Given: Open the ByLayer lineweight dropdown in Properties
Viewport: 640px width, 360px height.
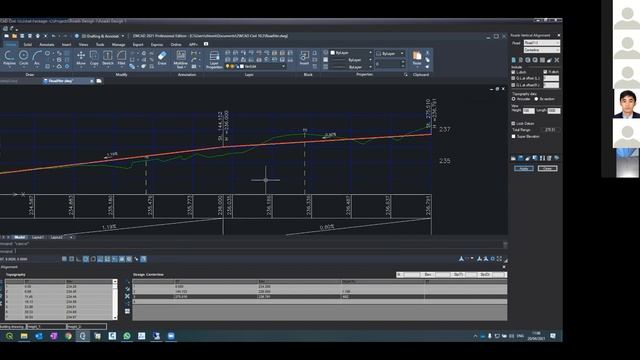Looking at the screenshot, I should click(351, 67).
